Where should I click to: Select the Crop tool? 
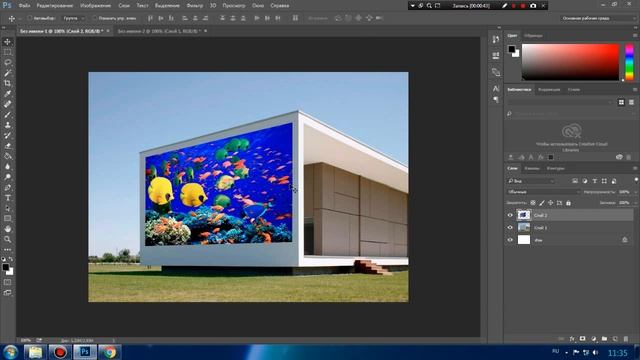[x=7, y=83]
